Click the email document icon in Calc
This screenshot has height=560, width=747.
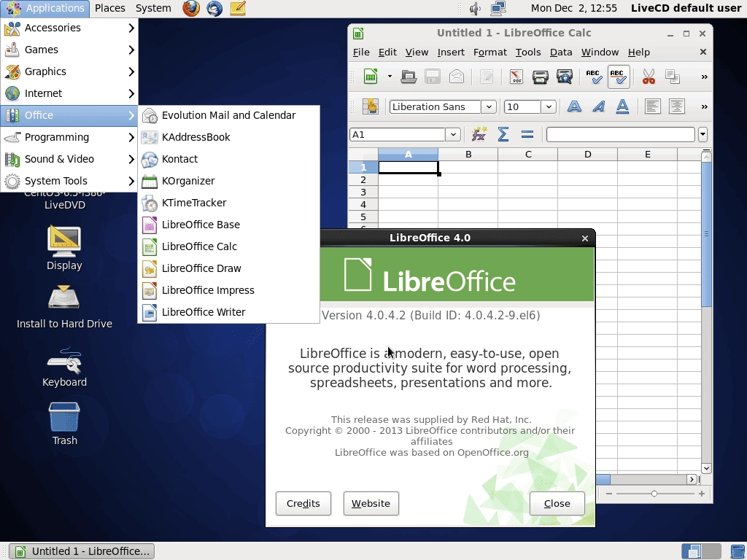click(457, 77)
